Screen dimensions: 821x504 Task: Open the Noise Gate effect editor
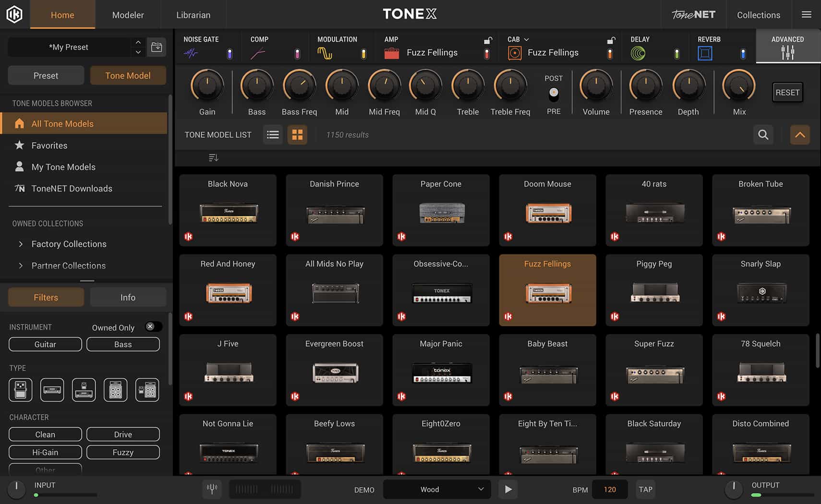201,46
